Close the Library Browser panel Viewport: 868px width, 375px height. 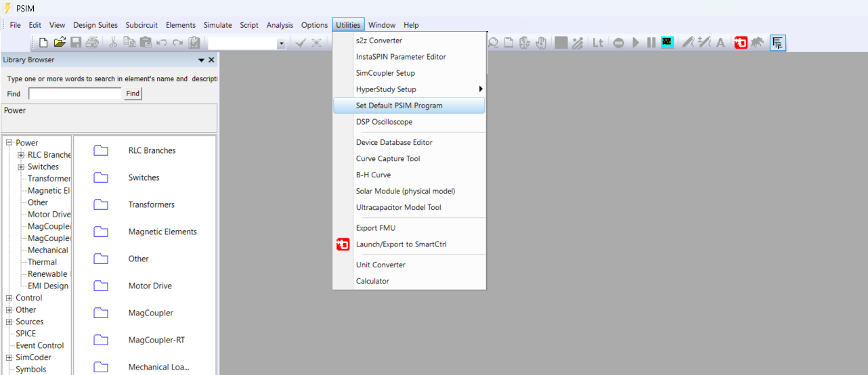pyautogui.click(x=211, y=60)
